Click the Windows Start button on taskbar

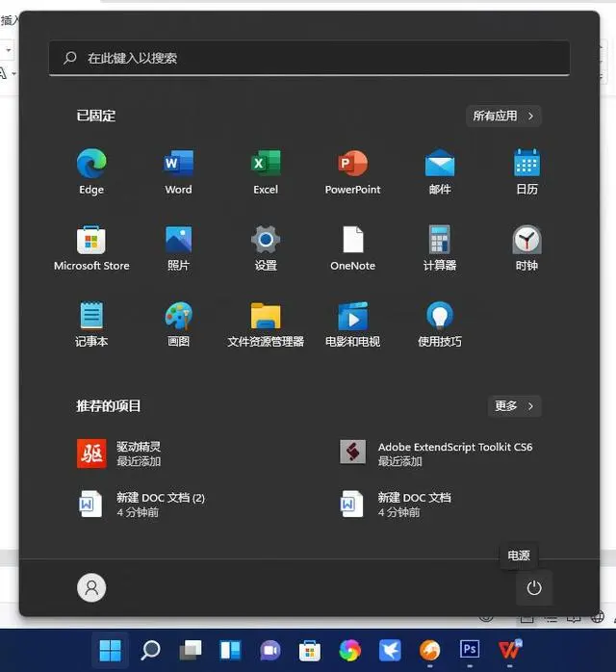[x=110, y=650]
